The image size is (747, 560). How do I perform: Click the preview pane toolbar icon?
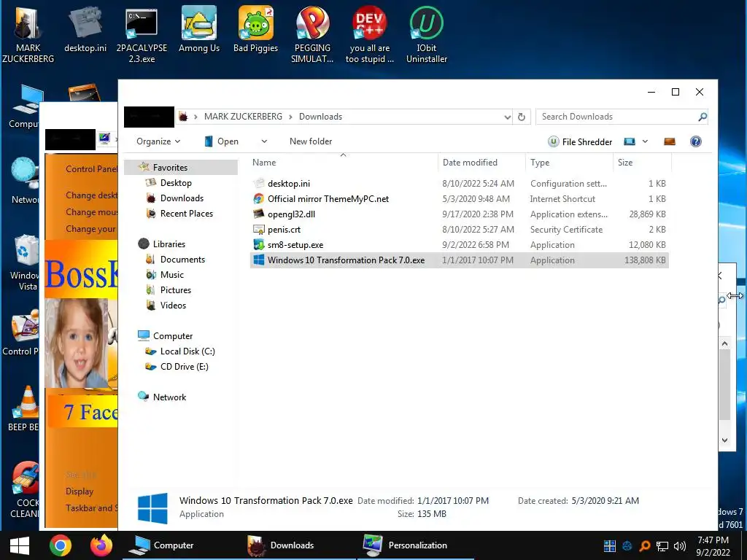tap(670, 141)
